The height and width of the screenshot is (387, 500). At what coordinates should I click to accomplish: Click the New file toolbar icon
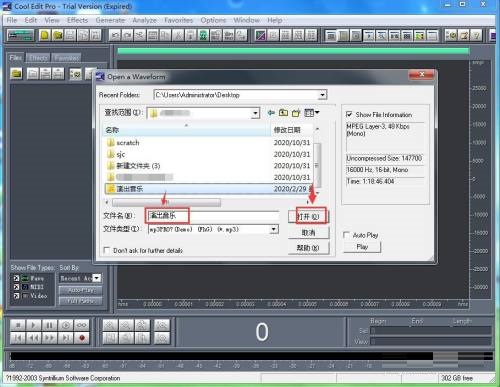(x=44, y=35)
